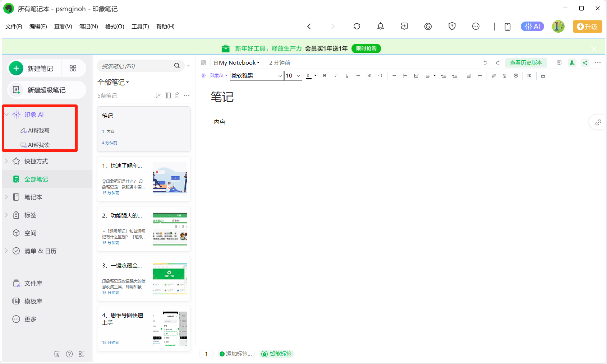Viewport: 607px width, 364px height.
Task: Change note list view layout icon
Action: tap(168, 95)
